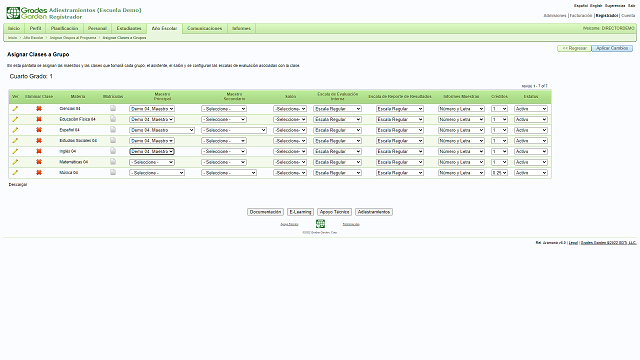Open the Informes Muestran dropdown for Estudios Sociales 04
Screen dimensions: 640x360
coord(461,141)
